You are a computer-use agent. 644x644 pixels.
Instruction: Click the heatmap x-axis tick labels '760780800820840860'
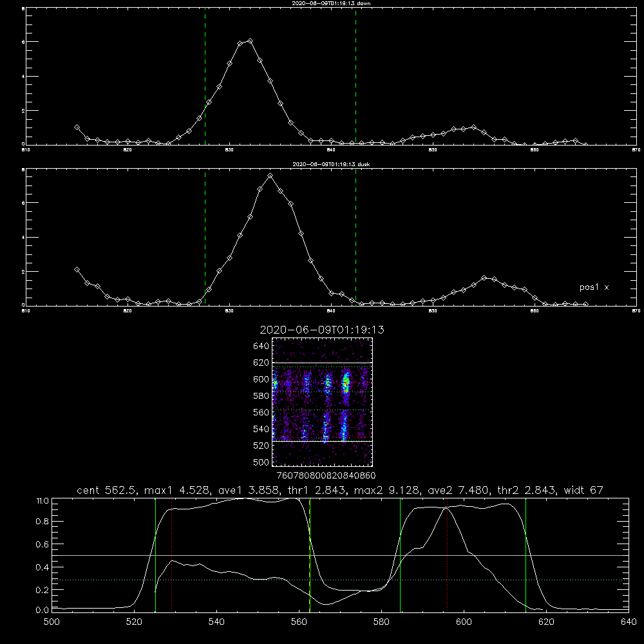pos(327,475)
